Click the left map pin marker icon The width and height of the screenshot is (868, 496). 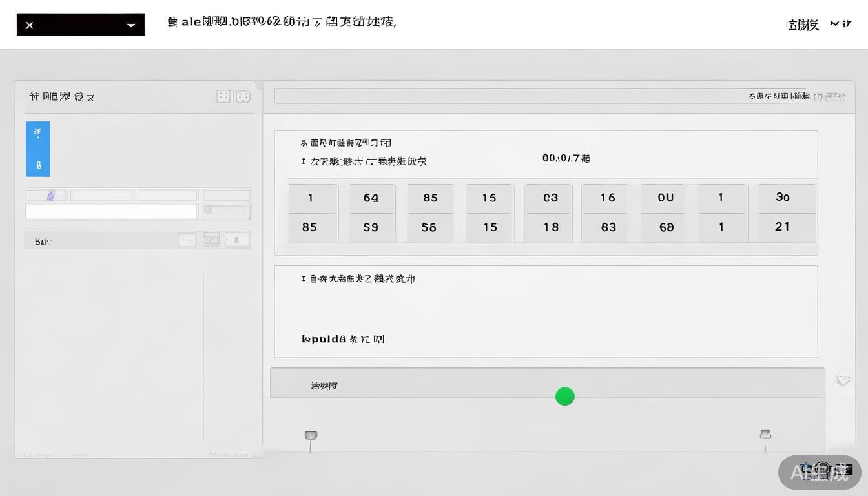[x=311, y=436]
